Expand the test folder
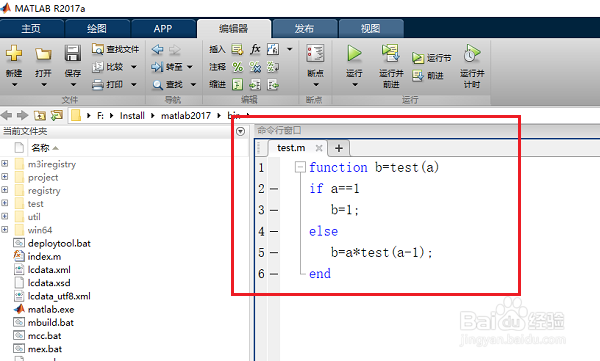The image size is (600, 361). coord(5,203)
